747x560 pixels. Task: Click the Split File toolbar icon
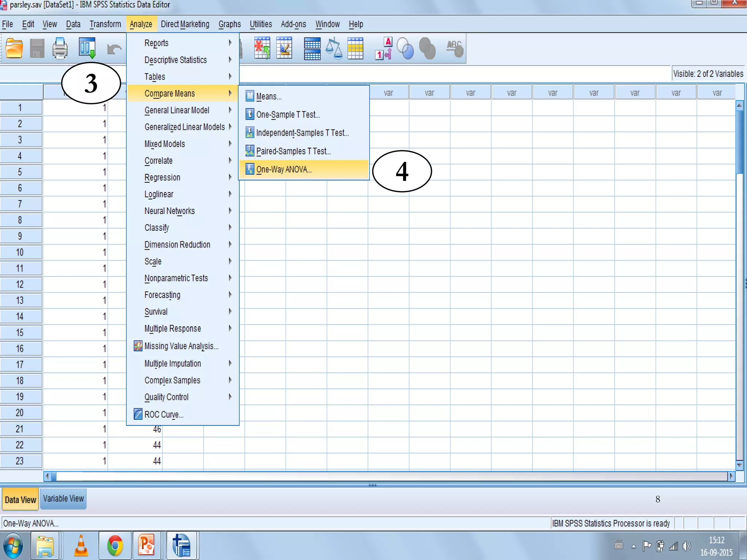tap(312, 48)
